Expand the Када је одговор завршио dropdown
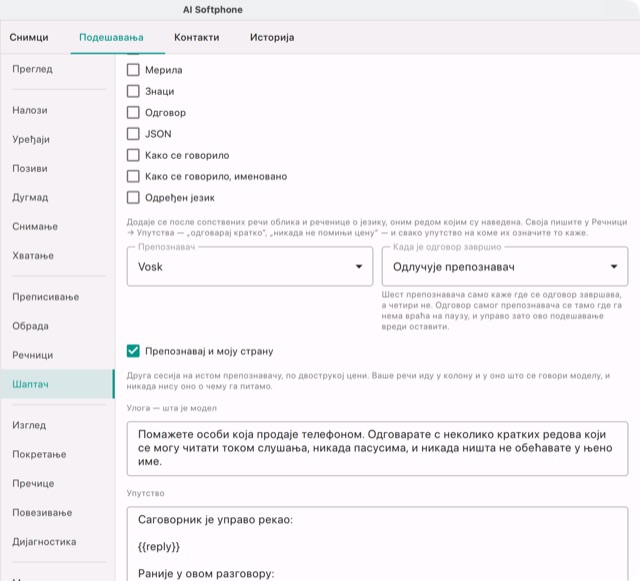 point(505,267)
